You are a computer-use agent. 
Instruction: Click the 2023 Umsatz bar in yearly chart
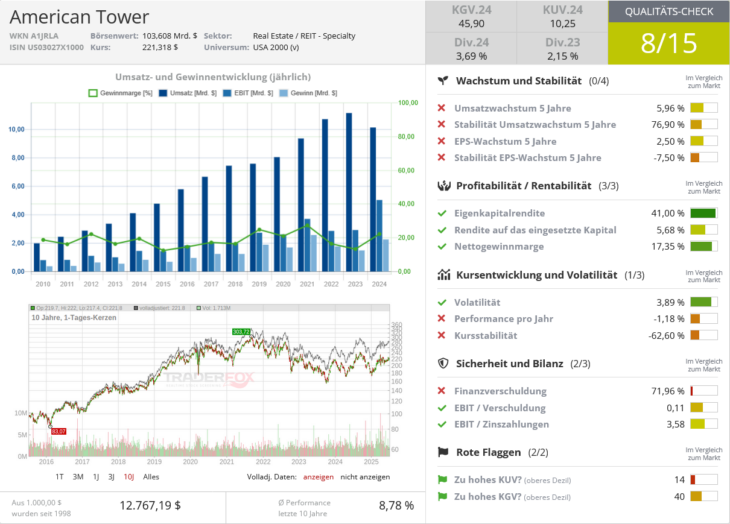click(x=349, y=192)
